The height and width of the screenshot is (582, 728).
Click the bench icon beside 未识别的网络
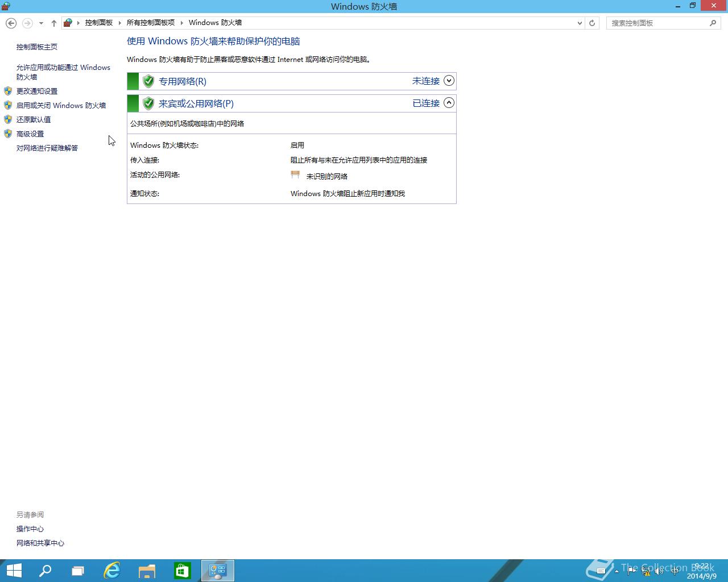[x=295, y=175]
